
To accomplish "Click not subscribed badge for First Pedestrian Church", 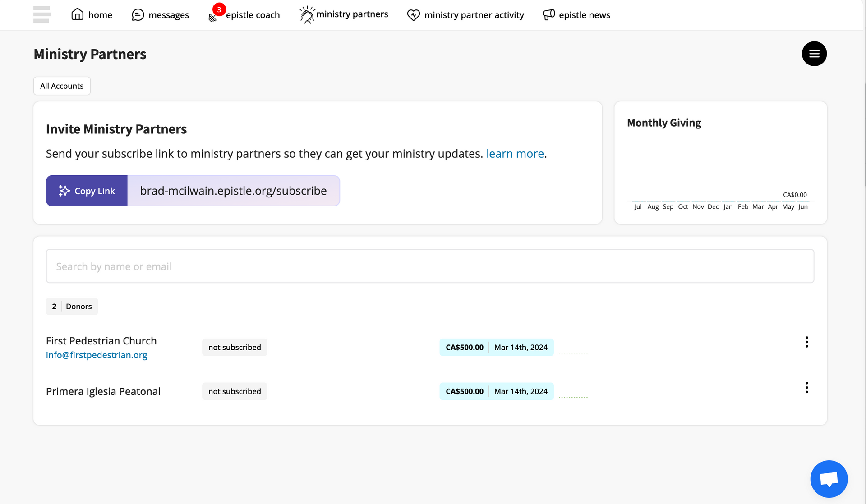I will (235, 347).
